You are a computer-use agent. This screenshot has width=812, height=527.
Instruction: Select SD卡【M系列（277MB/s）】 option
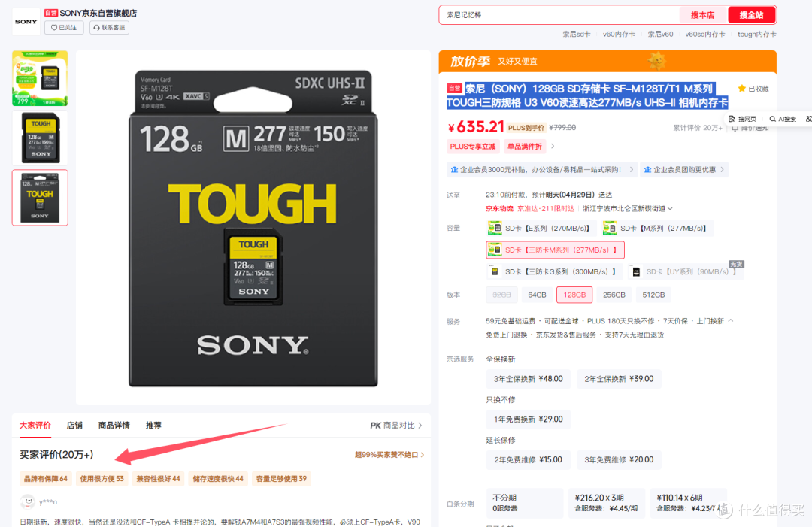tap(657, 229)
